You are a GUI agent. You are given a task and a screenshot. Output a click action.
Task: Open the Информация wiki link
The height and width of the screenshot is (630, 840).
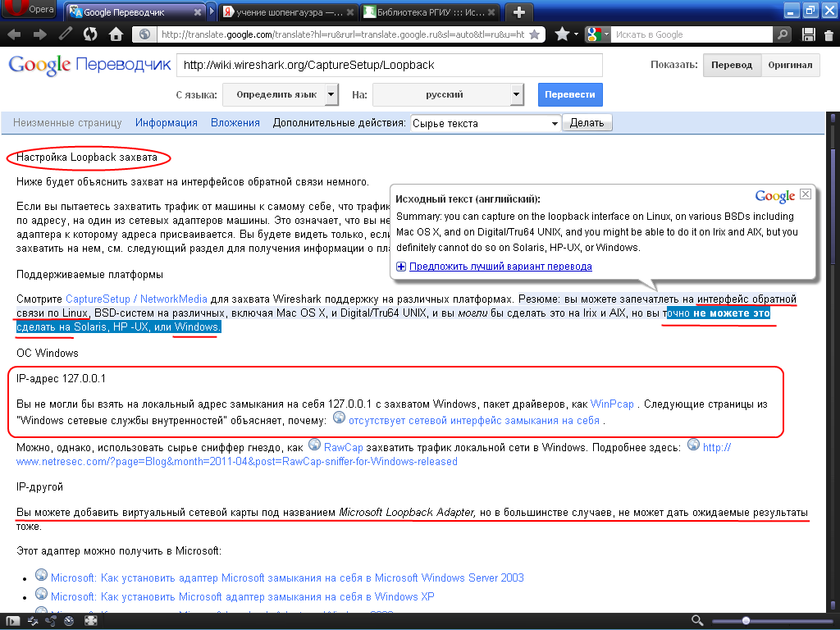click(x=166, y=123)
